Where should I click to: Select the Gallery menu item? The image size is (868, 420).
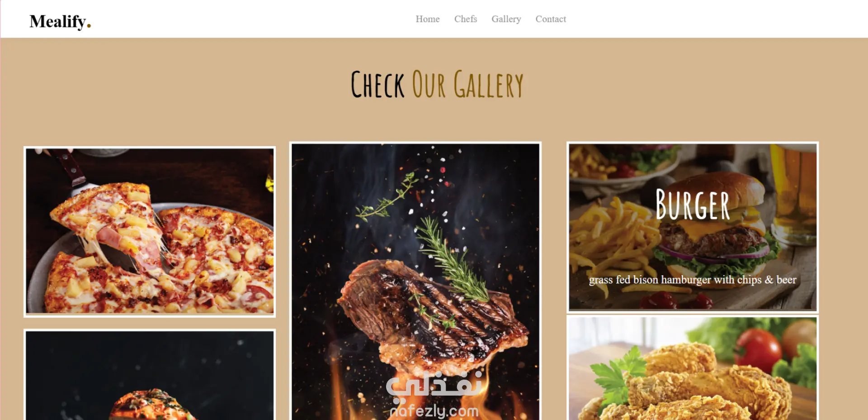506,19
